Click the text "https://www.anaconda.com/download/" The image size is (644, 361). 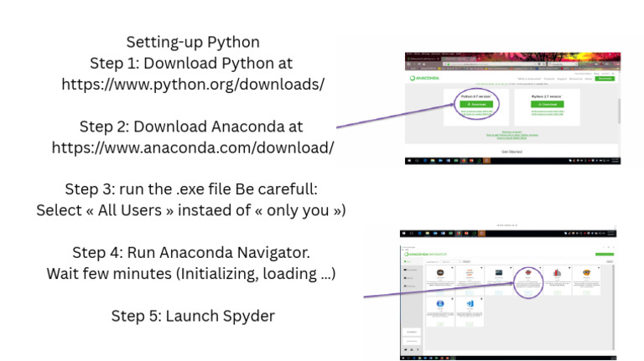point(193,147)
